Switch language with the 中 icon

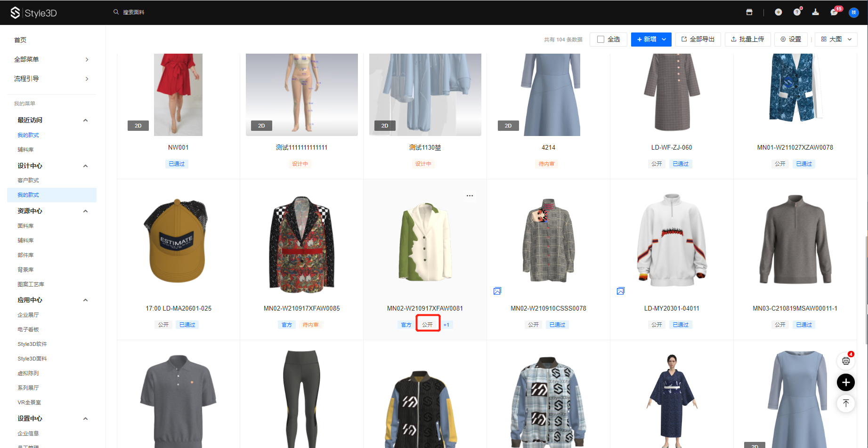pyautogui.click(x=778, y=12)
